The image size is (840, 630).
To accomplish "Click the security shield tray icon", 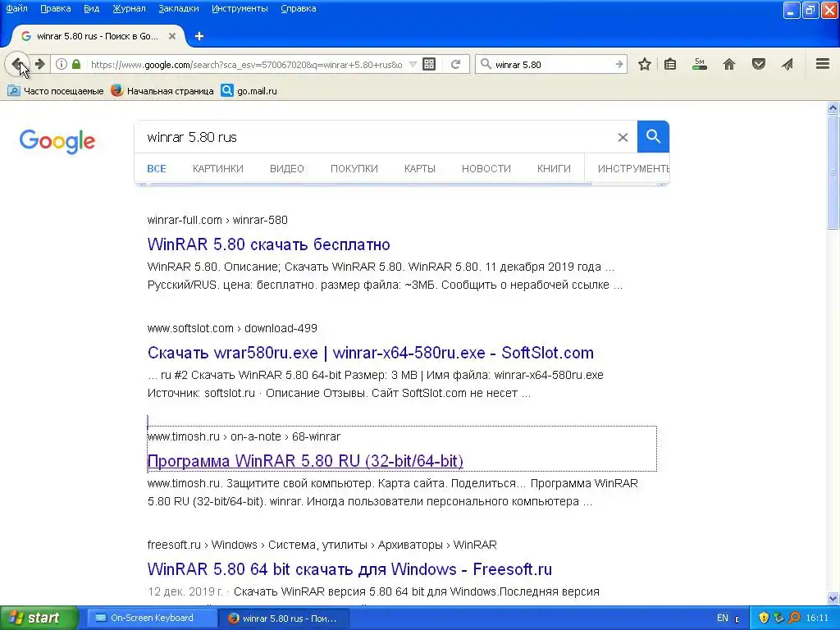I will 764,619.
